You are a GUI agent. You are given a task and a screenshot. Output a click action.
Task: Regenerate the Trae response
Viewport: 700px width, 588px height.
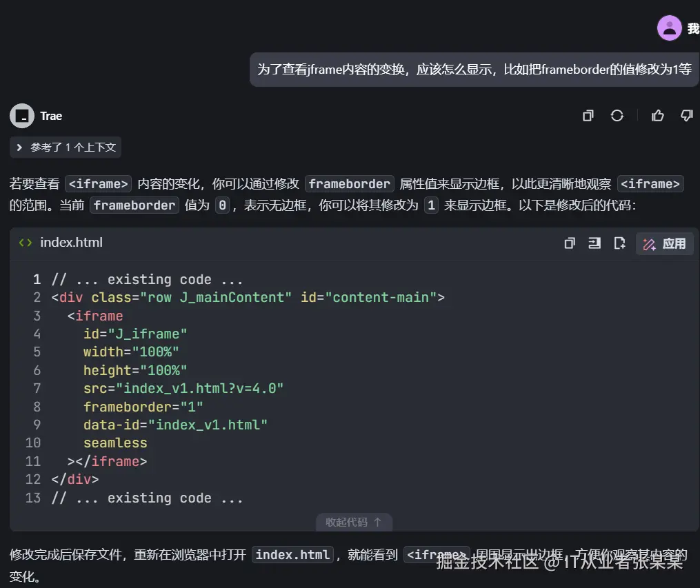tap(617, 116)
